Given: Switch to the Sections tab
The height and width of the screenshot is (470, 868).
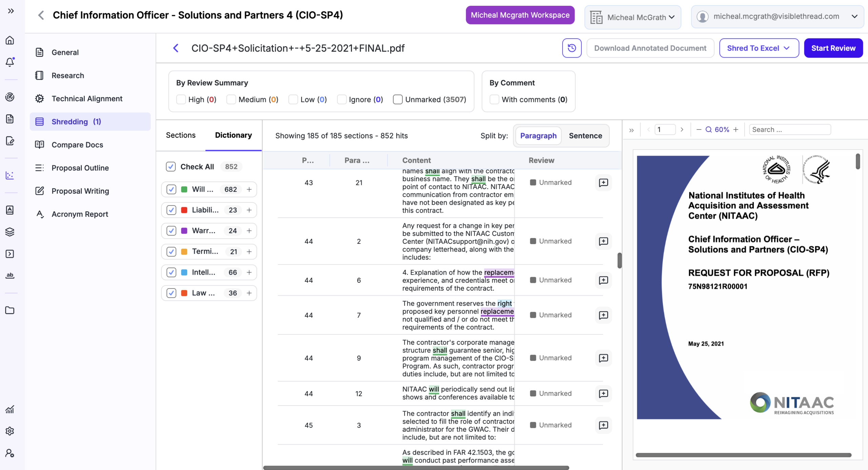Looking at the screenshot, I should tap(181, 135).
